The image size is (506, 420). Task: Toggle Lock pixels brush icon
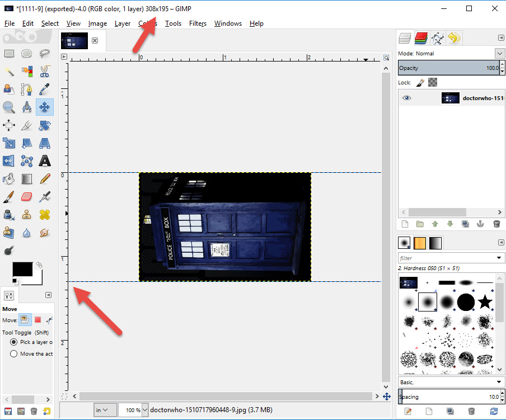(x=420, y=83)
